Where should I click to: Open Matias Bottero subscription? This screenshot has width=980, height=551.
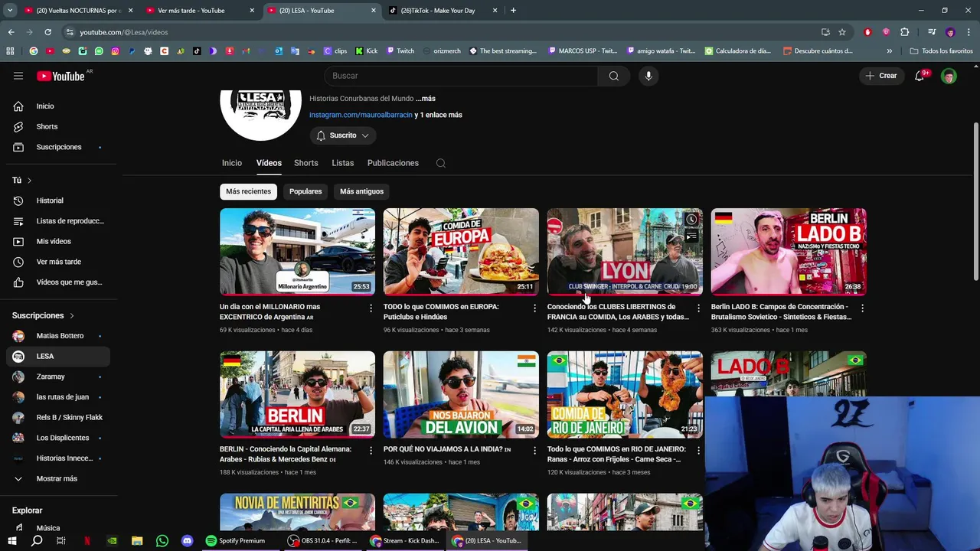click(x=58, y=336)
